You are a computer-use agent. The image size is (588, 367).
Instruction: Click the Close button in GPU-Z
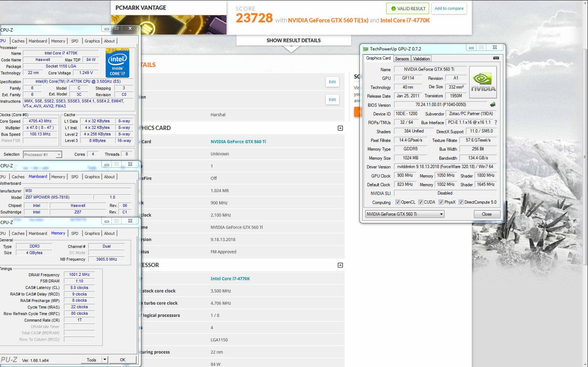(x=487, y=214)
